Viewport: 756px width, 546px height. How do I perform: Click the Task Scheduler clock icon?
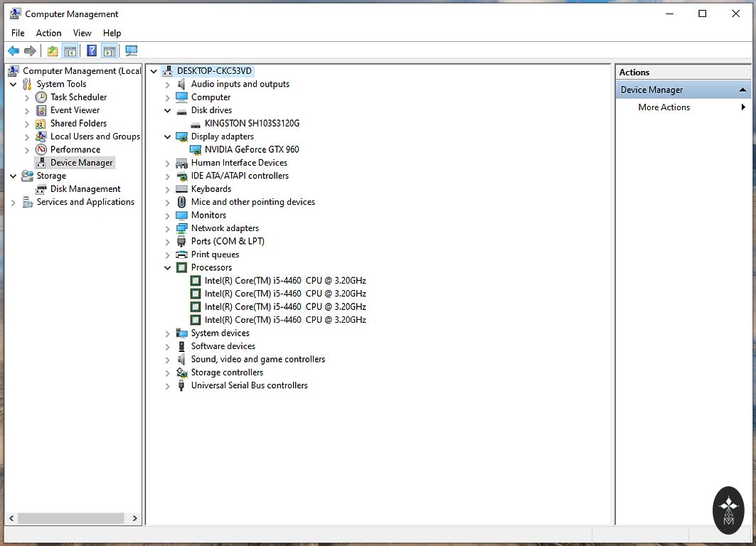41,97
